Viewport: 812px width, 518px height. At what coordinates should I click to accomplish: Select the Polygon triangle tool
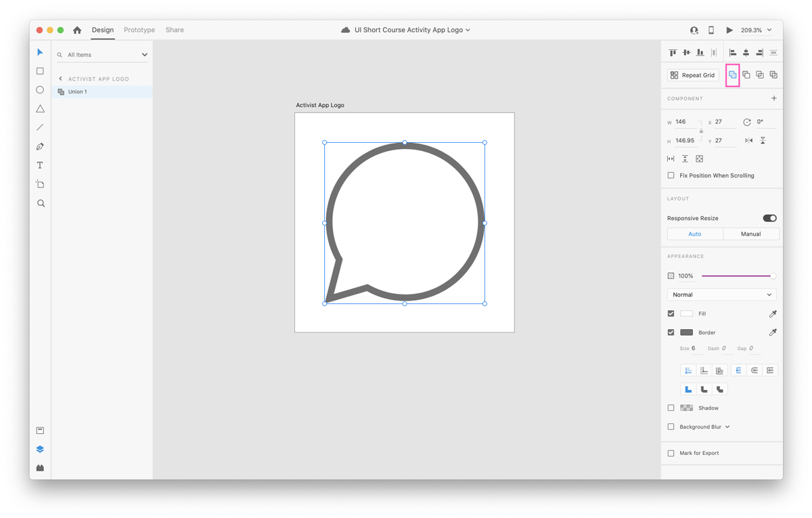[40, 108]
